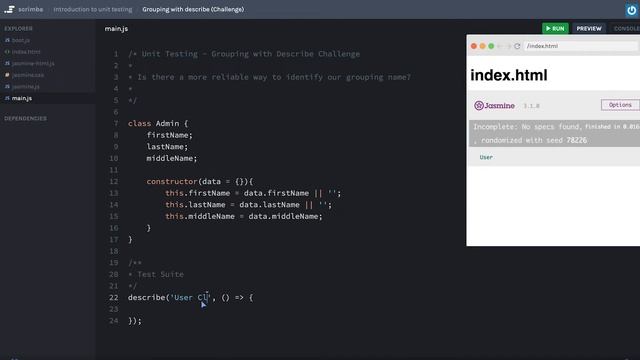Open jasmine-html.js in the explorer
Image resolution: width=640 pixels, height=360 pixels.
33,63
